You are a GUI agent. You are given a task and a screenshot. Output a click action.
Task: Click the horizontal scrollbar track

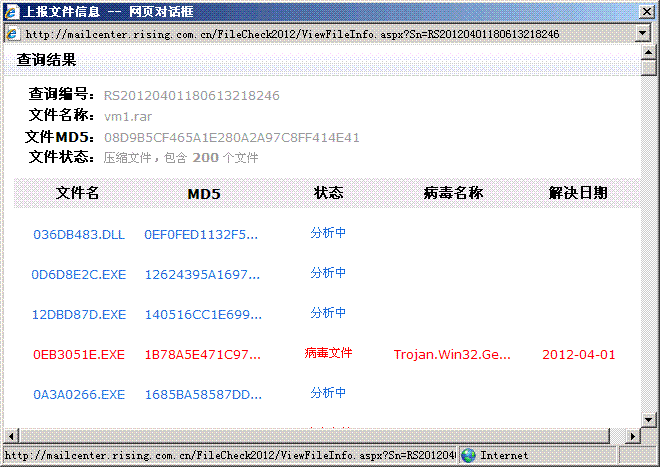point(617,436)
